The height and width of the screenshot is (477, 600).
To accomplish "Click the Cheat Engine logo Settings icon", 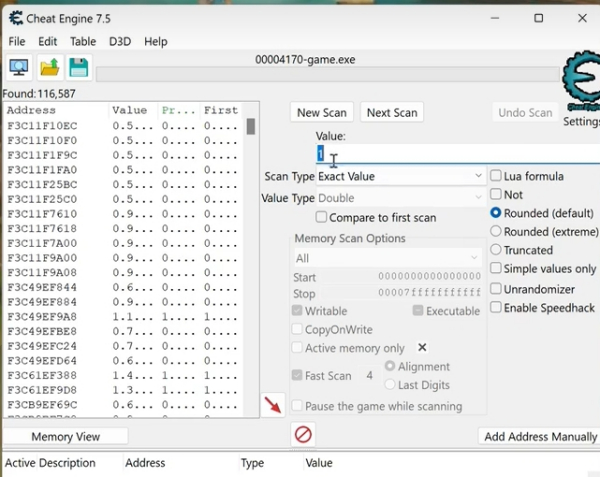I will coord(582,82).
